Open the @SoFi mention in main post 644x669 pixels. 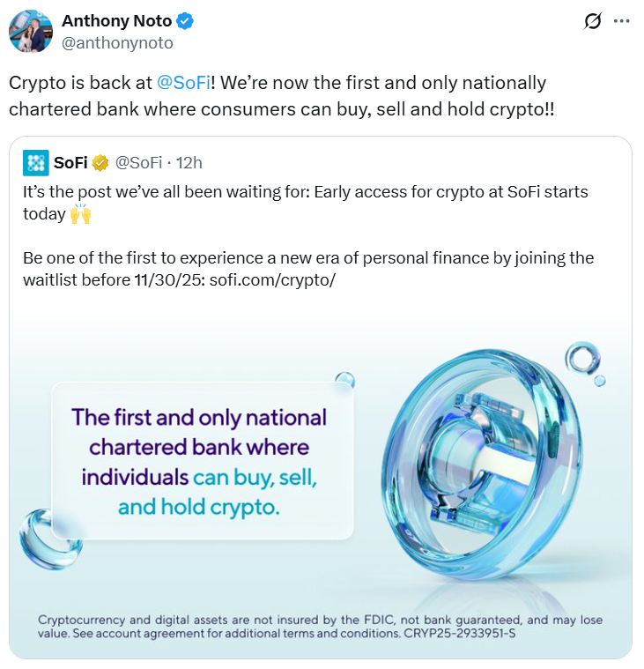[183, 83]
